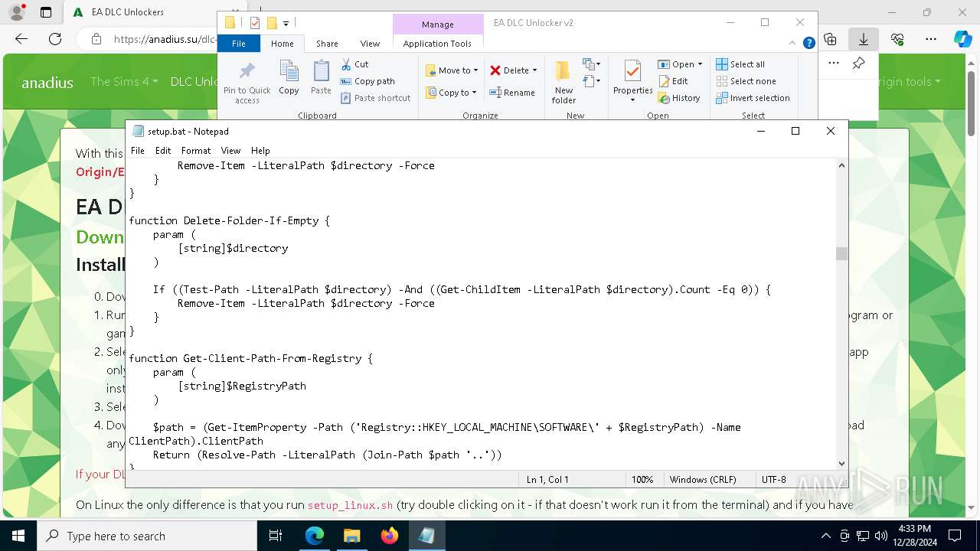Create a New folder
The width and height of the screenshot is (980, 551).
(x=563, y=82)
